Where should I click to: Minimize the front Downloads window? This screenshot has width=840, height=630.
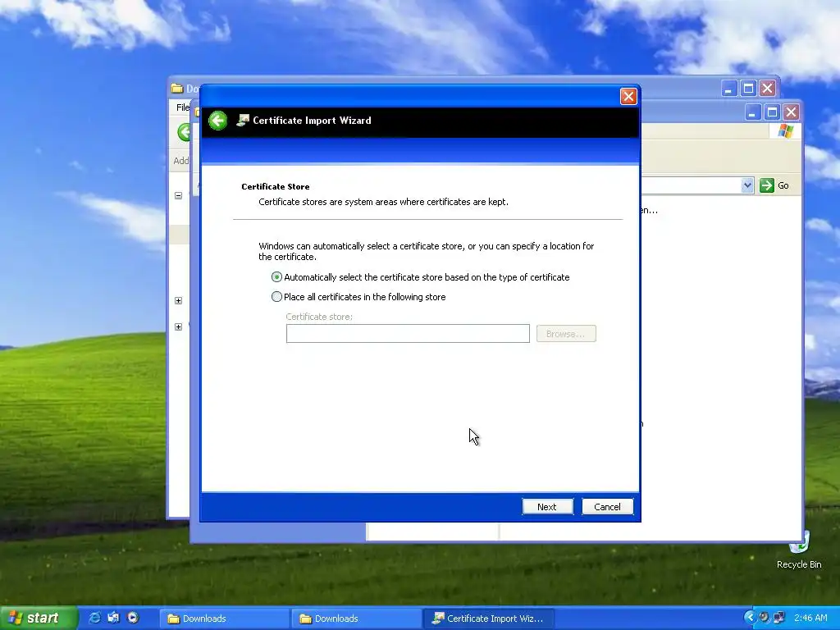[x=753, y=112]
